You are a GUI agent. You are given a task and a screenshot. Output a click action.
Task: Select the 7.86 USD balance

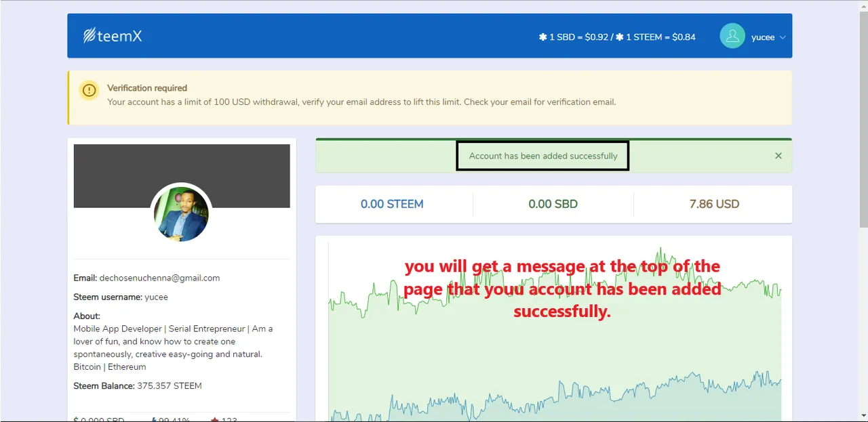(x=714, y=204)
